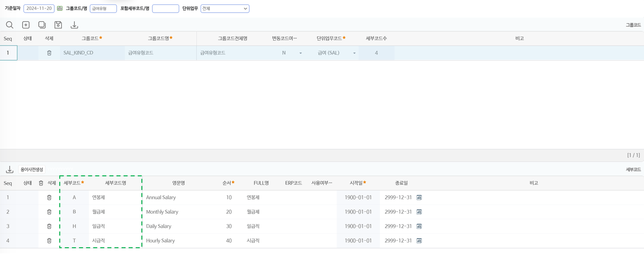
Task: Click the 포함세부코드/명 input field
Action: [x=165, y=8]
